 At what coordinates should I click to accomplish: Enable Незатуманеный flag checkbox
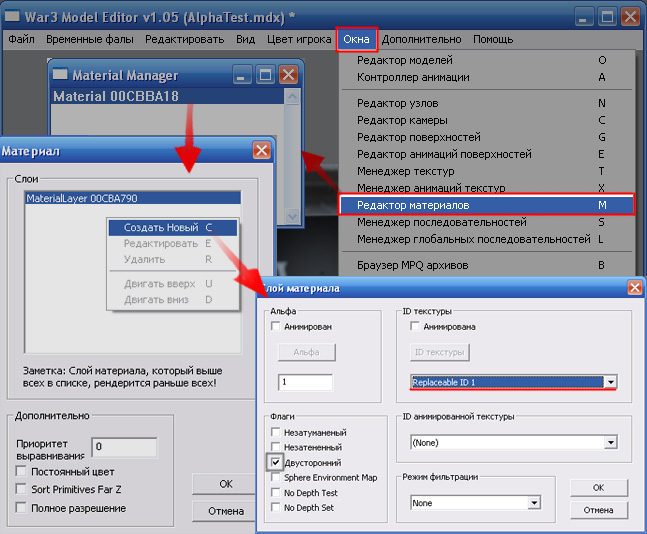pos(275,432)
